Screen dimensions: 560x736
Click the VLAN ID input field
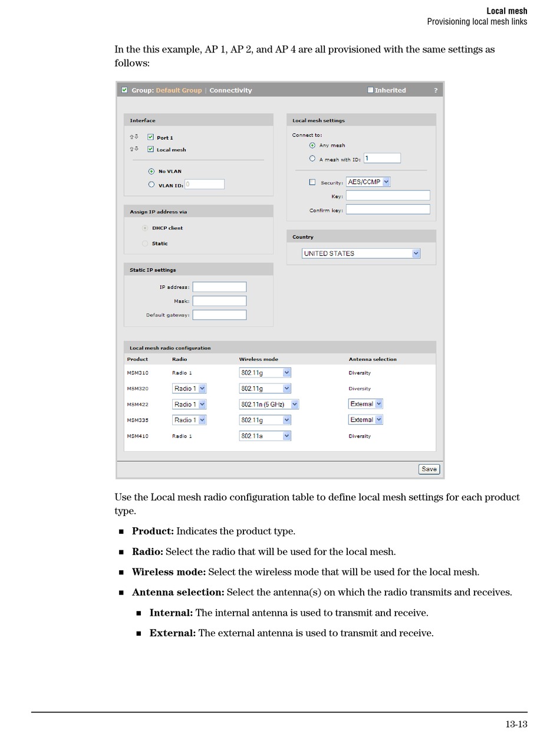click(x=205, y=185)
